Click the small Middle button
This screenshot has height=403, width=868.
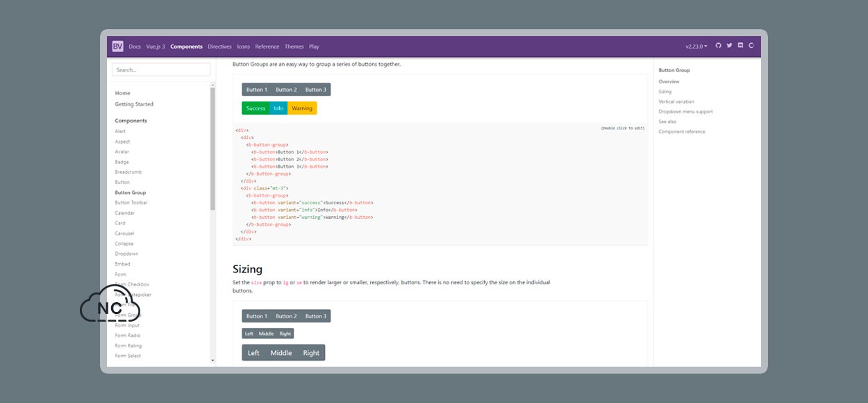(267, 334)
